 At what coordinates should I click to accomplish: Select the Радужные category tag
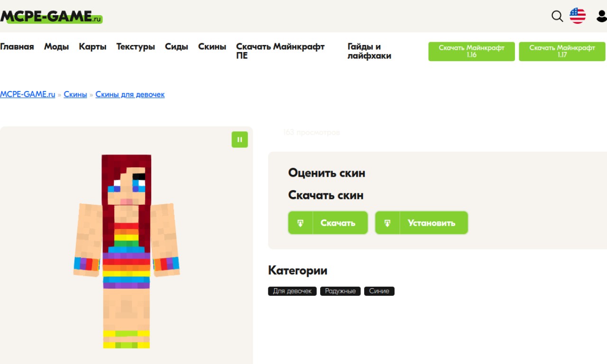pos(340,291)
